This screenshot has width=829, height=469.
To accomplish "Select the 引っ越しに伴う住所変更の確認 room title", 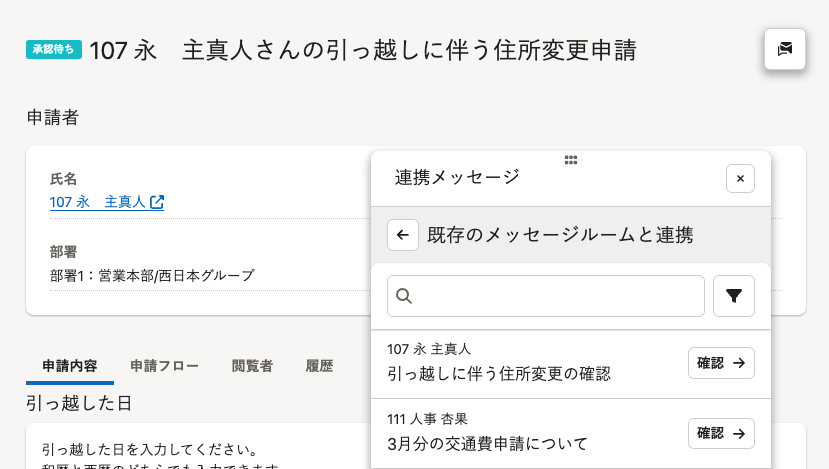I will 498,374.
